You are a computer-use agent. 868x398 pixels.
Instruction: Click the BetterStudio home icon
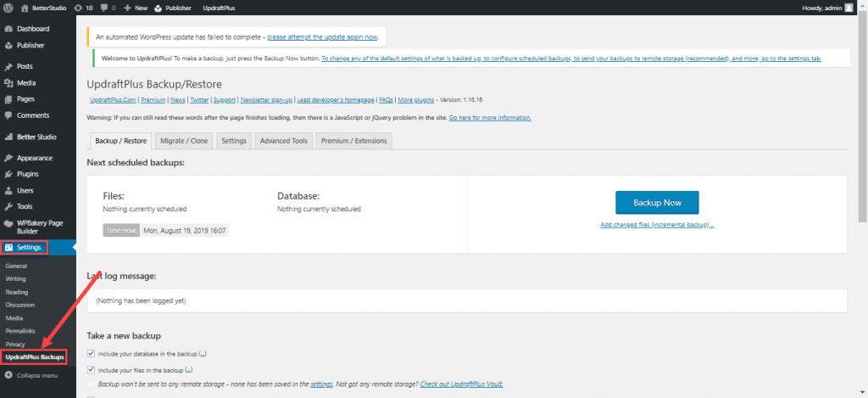(x=25, y=8)
